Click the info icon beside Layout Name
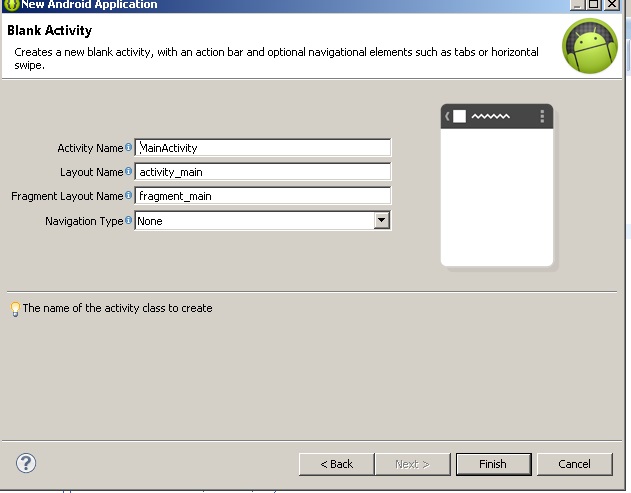Screen dimensions: 631x493 128,171
